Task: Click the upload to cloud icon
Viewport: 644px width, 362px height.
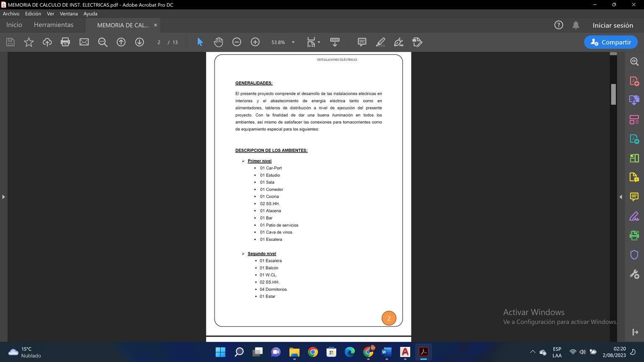Action: point(47,42)
